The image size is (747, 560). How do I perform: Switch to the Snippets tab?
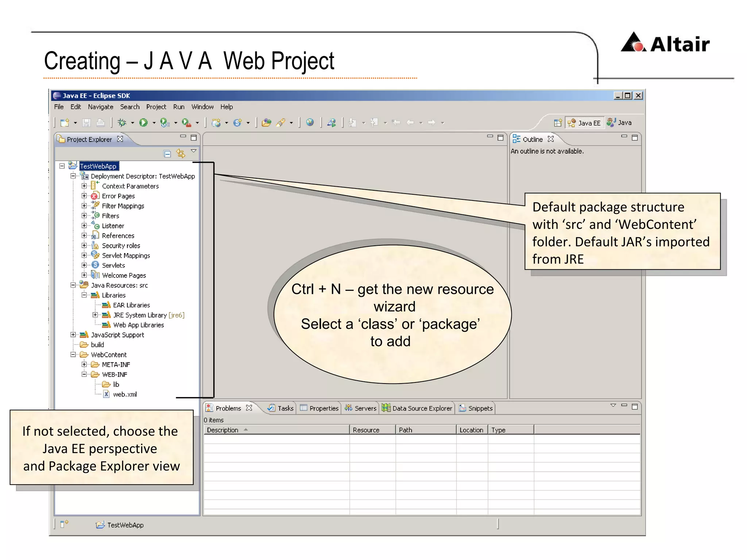coord(476,408)
